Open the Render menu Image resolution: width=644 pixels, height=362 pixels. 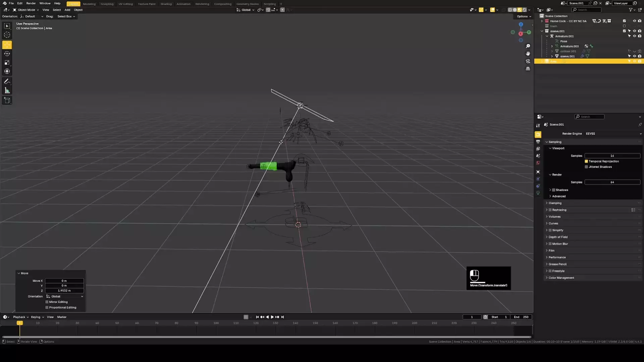click(31, 3)
